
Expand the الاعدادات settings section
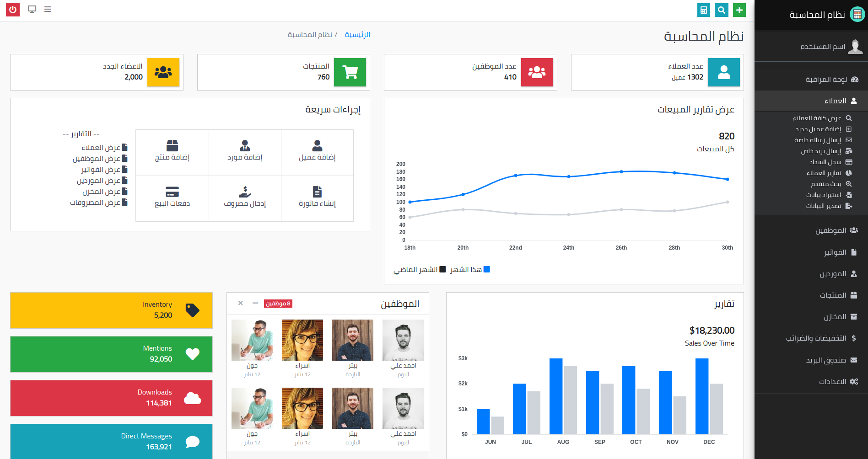tap(811, 382)
